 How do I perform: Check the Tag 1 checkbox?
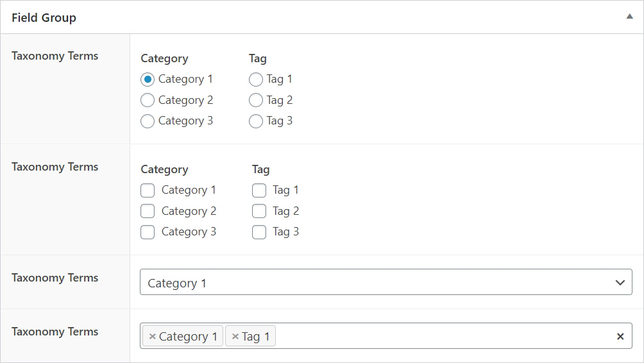point(259,190)
